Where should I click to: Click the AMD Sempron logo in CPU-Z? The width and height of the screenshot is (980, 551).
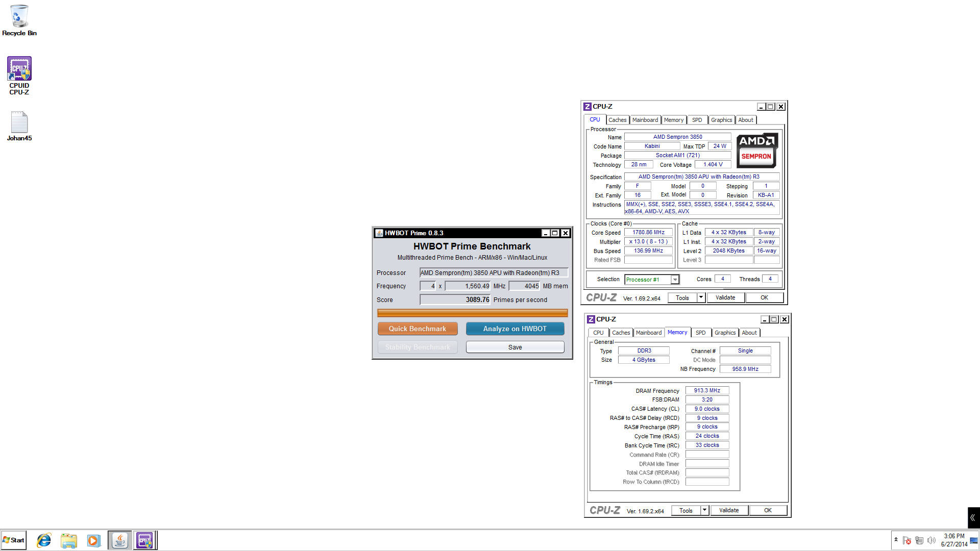pyautogui.click(x=757, y=151)
